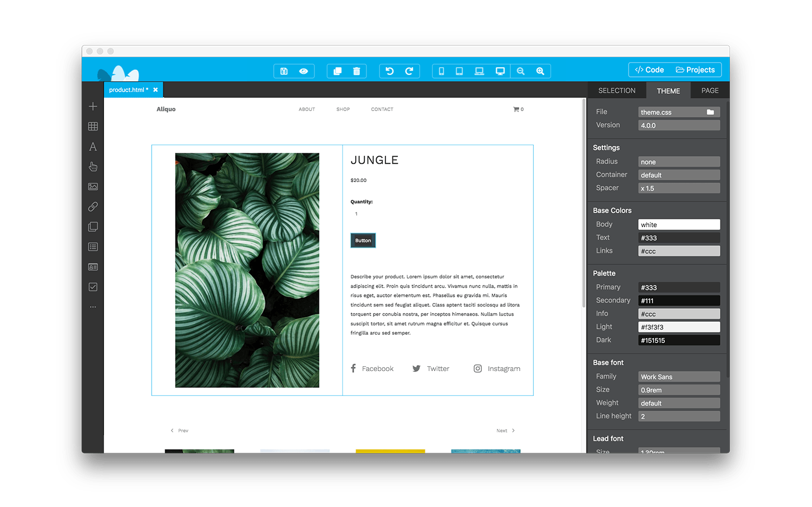Click the theme.css file field
The height and width of the screenshot is (507, 812).
point(679,112)
